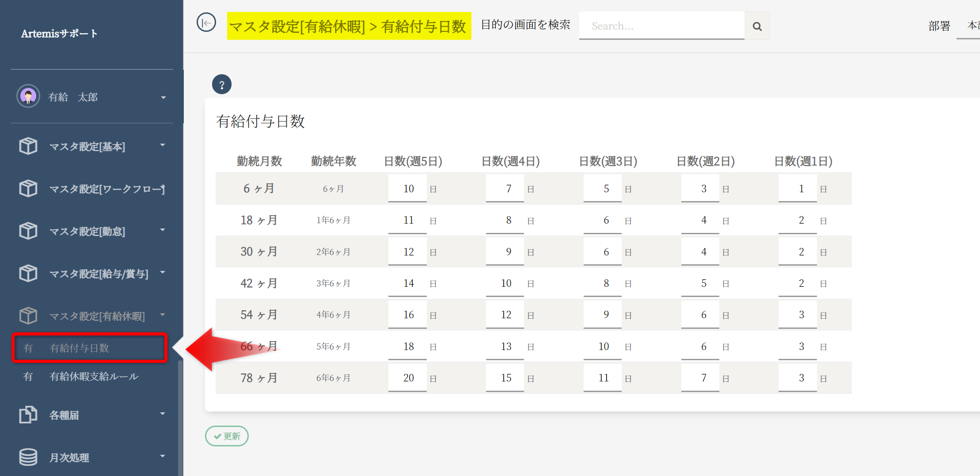Click the Search... input field
This screenshot has height=476, width=980.
661,26
